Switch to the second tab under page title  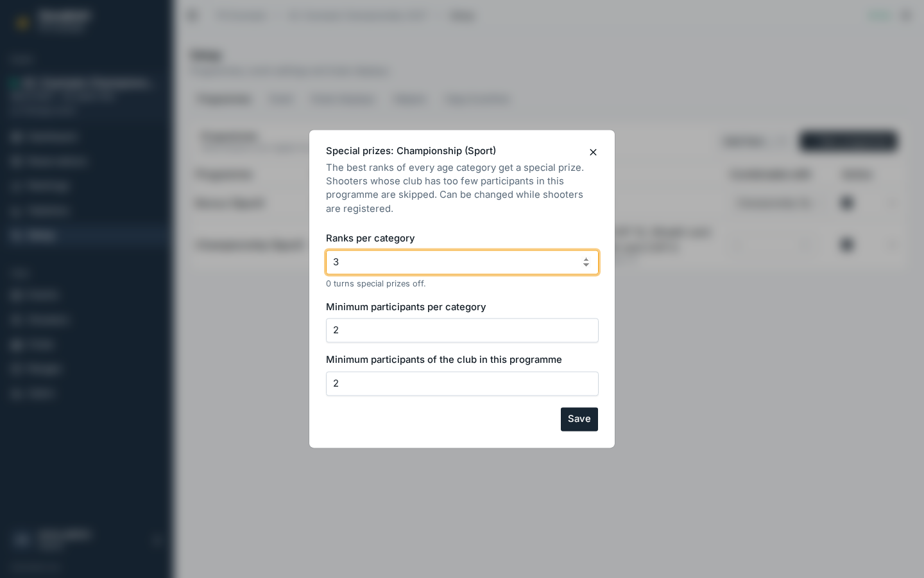point(281,99)
